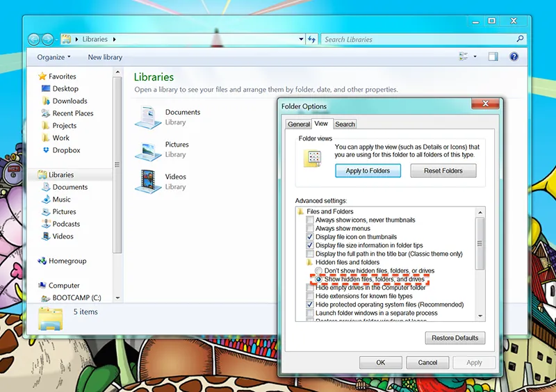The width and height of the screenshot is (556, 392).
Task: Click New library in the toolbar
Action: click(x=105, y=57)
